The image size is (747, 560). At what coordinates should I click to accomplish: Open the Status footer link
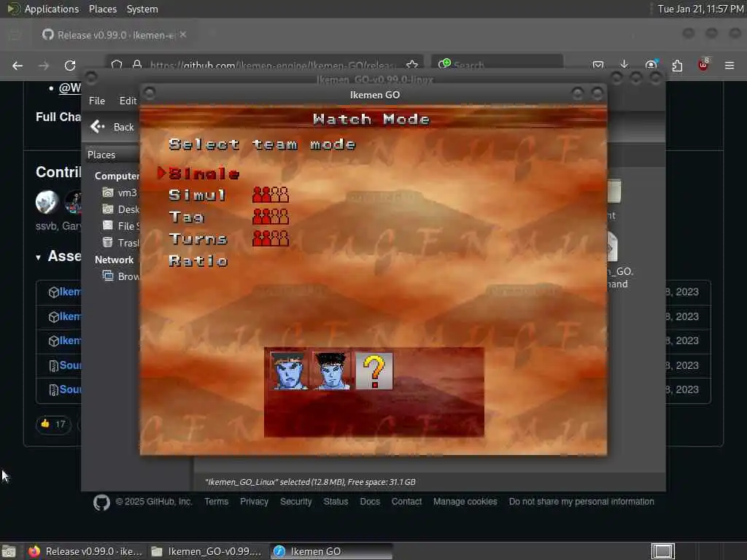pyautogui.click(x=336, y=502)
